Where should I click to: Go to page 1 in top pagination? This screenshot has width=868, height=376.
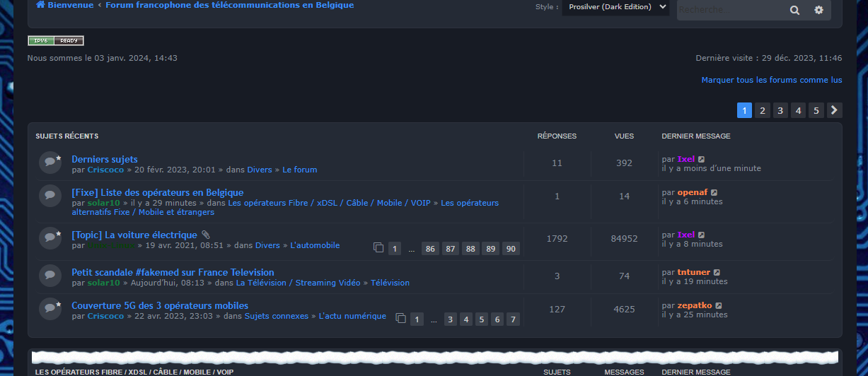point(744,110)
